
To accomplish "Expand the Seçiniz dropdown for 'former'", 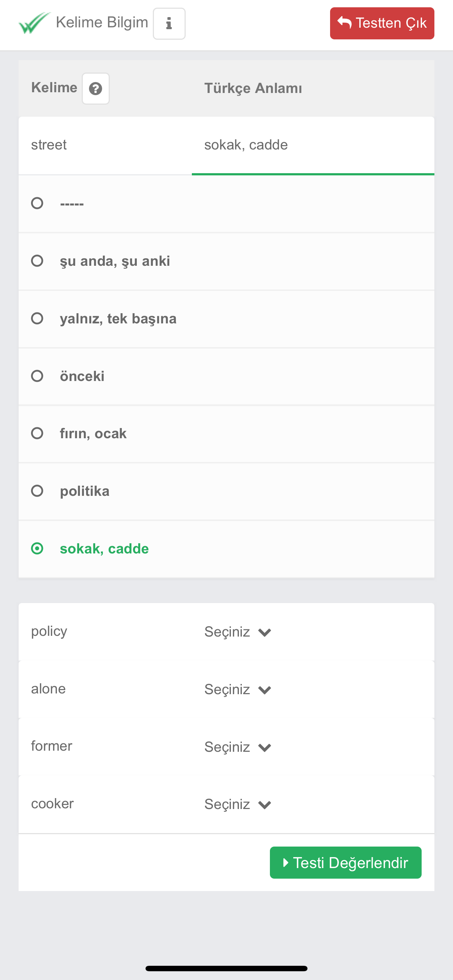I will (x=237, y=747).
